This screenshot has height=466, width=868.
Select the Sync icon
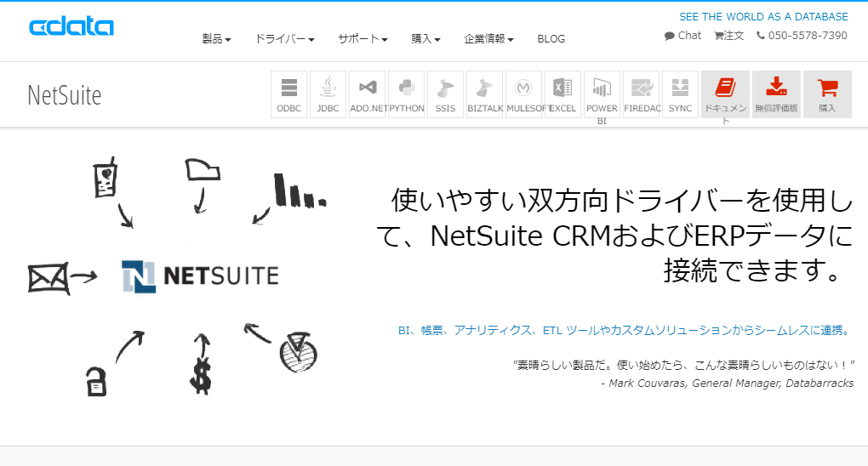coord(680,94)
